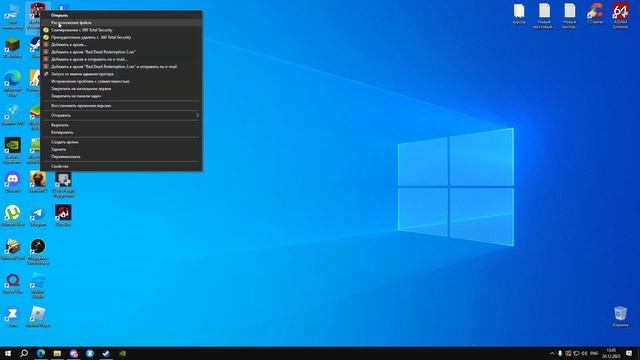The width and height of the screenshot is (640, 360).
Task: Choose Закрепить на панели задач
Action: (121, 96)
